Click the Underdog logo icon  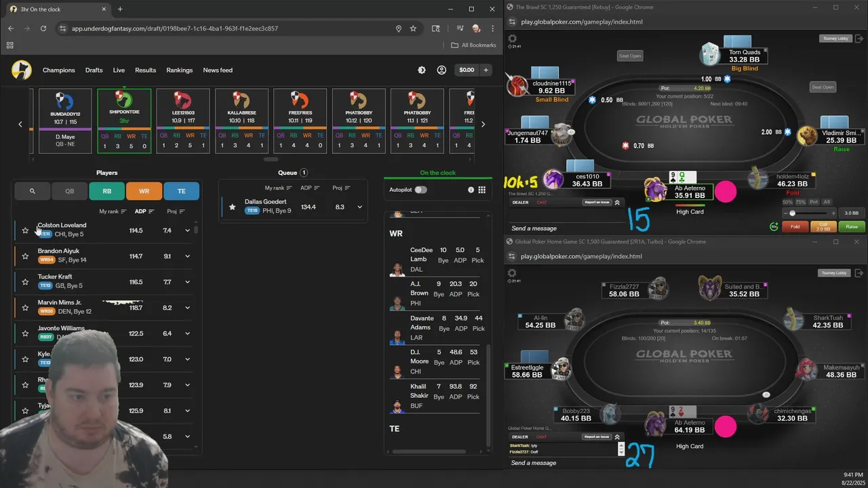coord(21,70)
